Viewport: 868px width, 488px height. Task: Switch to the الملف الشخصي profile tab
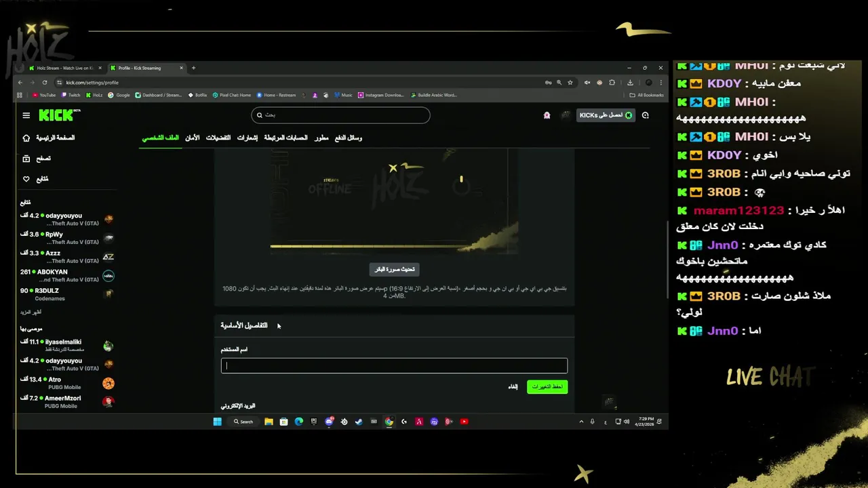[160, 138]
